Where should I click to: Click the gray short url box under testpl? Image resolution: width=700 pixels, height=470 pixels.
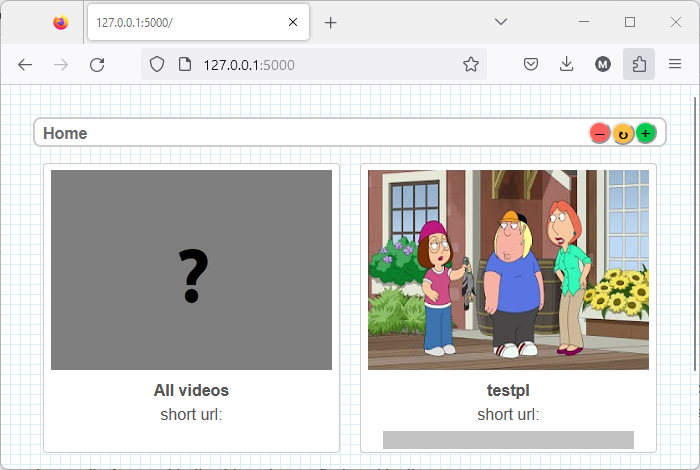point(508,440)
